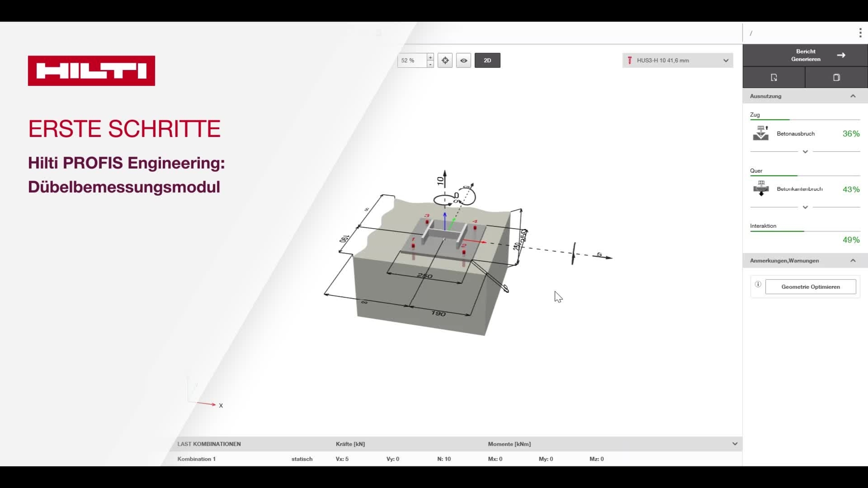Open the export/download report icon
The height and width of the screenshot is (488, 868).
click(773, 77)
